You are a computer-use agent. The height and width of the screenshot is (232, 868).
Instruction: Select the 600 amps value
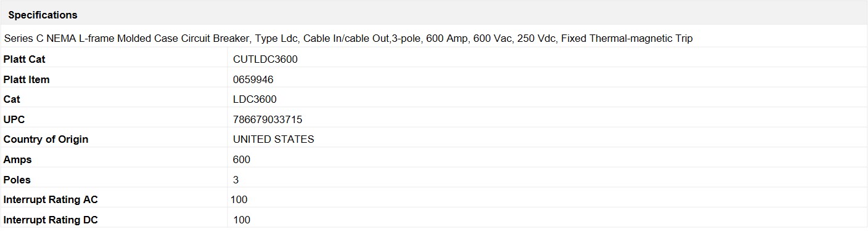tap(242, 159)
